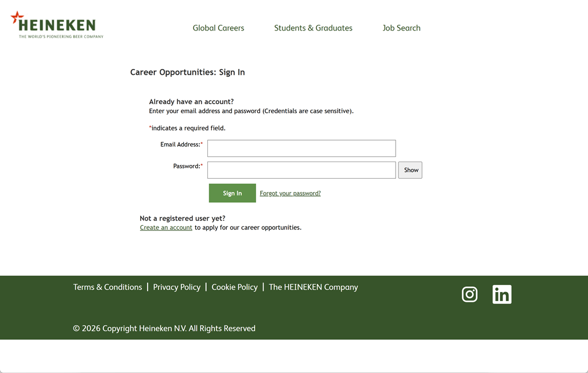This screenshot has height=373, width=588.
Task: Visit The HEINEKEN Company footer link
Action: click(x=314, y=287)
